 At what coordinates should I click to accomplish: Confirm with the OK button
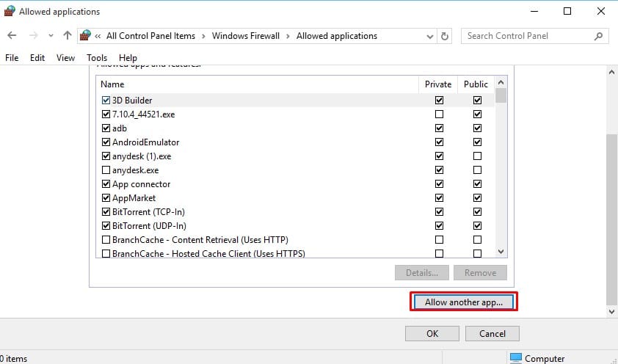point(432,334)
